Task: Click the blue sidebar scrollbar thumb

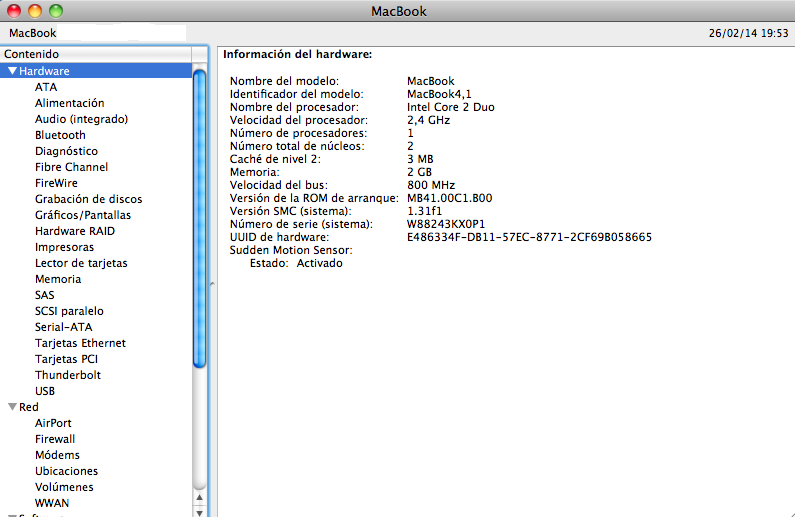Action: click(x=199, y=218)
